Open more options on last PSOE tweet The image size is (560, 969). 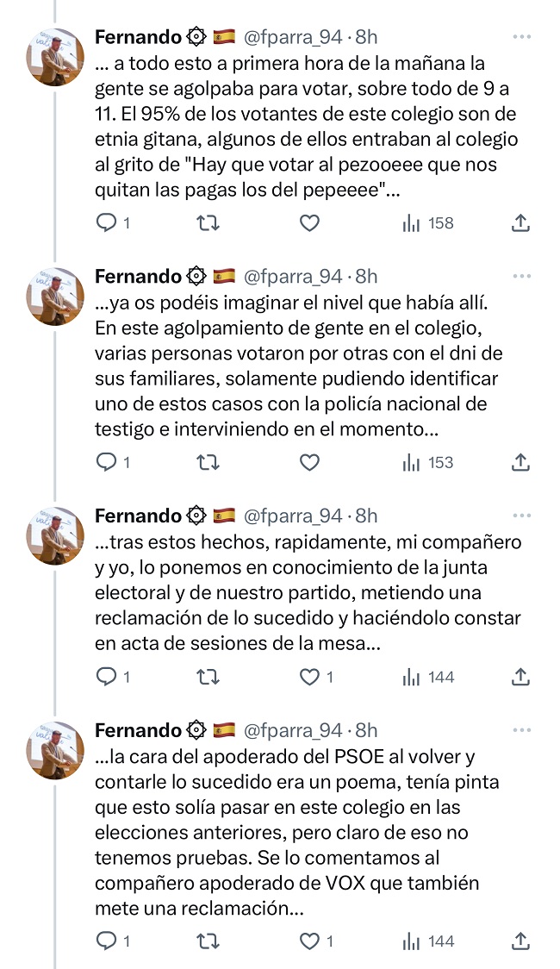pyautogui.click(x=522, y=730)
